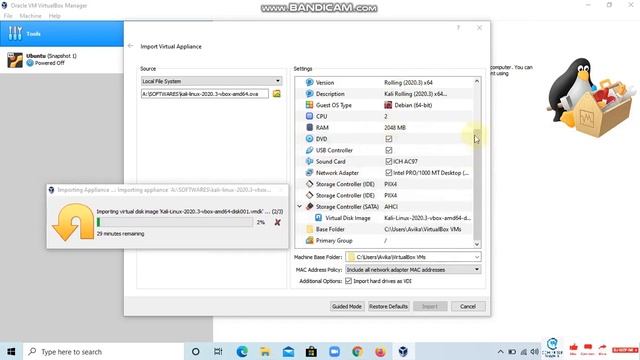Toggle the Network Adapter checkbox
640x360 pixels.
(x=389, y=173)
